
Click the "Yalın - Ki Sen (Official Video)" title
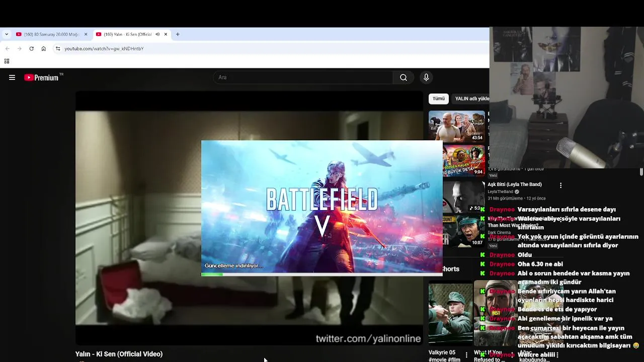point(119,354)
